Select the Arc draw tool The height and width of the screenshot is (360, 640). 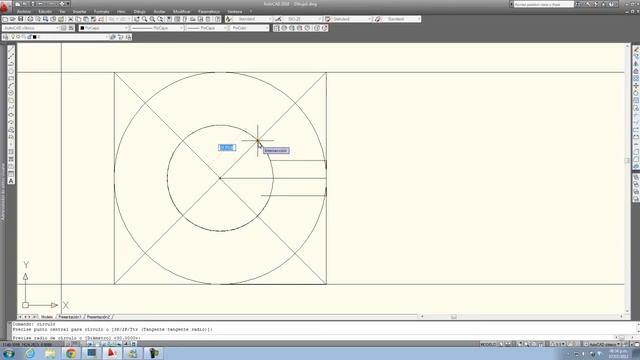11,86
